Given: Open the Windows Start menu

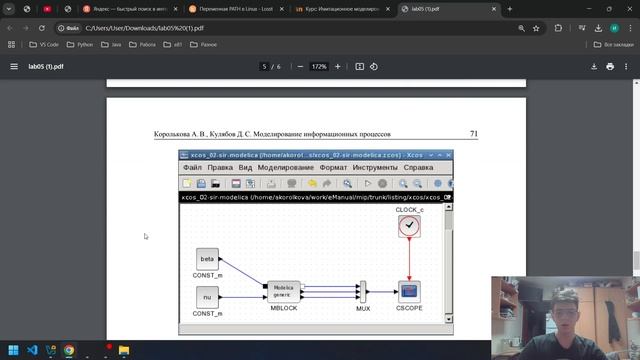Looking at the screenshot, I should tap(13, 350).
